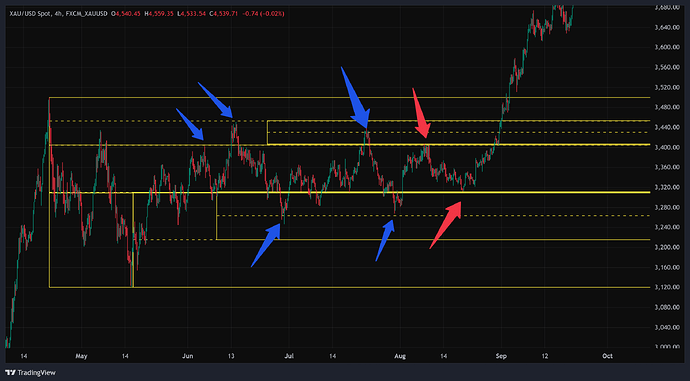The image size is (690, 381).
Task: Click the 3,400.00 price axis label
Action: (x=668, y=147)
